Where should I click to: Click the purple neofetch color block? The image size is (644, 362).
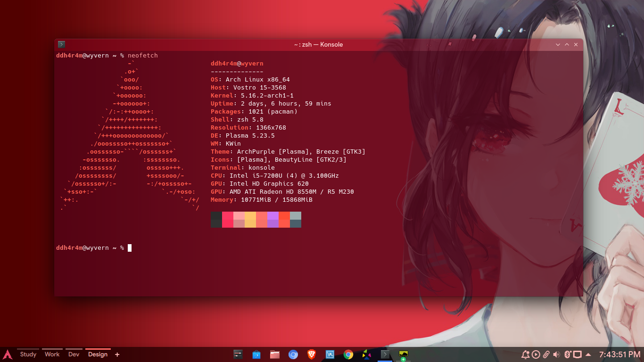tap(273, 220)
